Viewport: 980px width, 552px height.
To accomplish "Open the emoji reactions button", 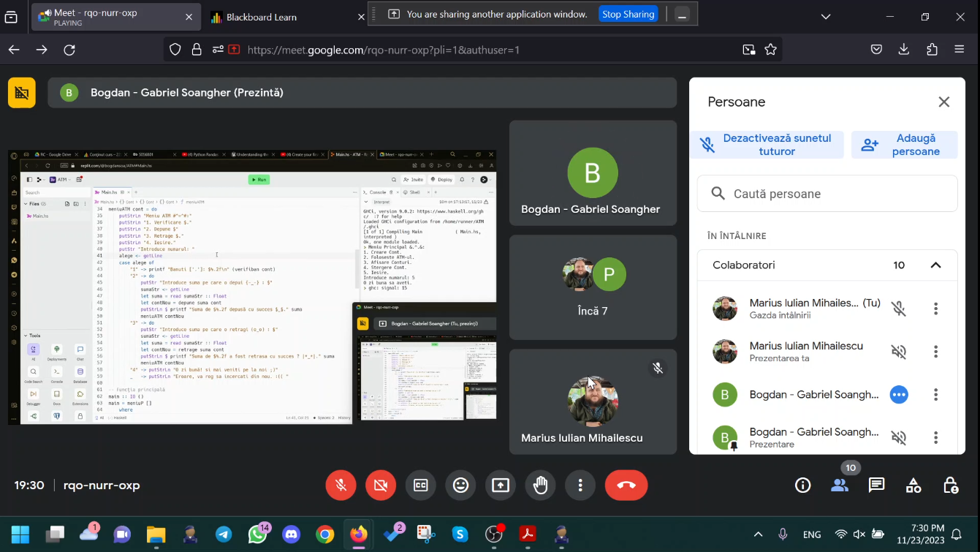I will [x=460, y=485].
